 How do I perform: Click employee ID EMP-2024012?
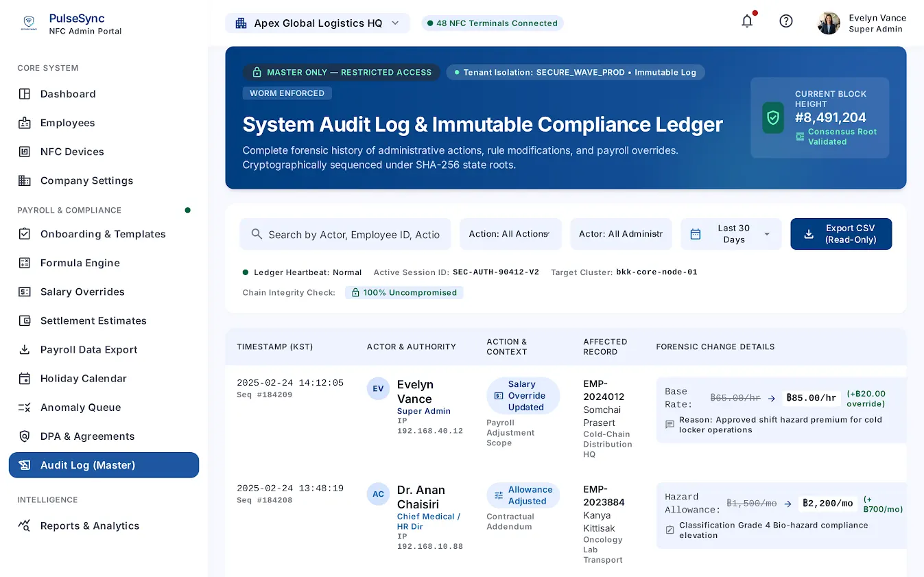(x=604, y=390)
